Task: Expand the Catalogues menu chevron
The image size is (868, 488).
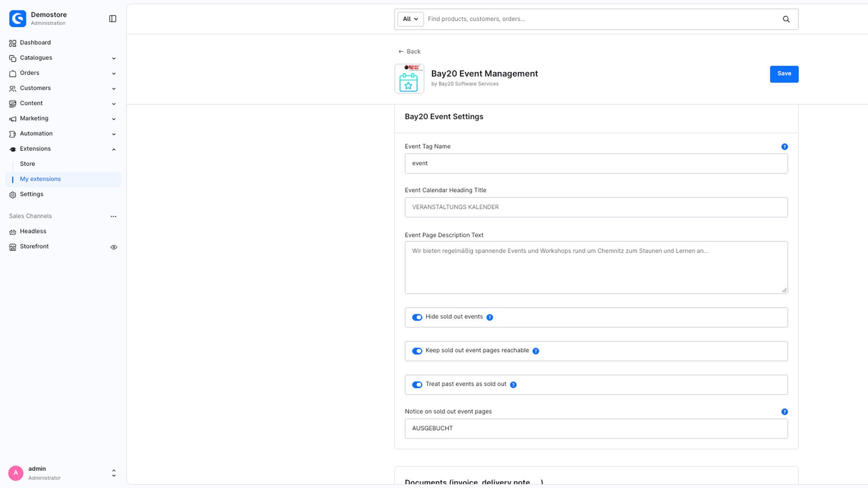Action: pos(114,58)
